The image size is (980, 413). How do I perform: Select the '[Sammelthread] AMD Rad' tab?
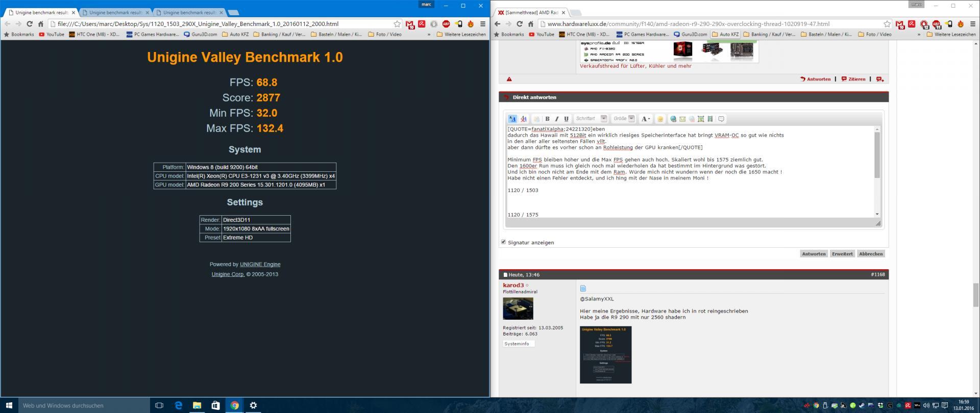531,12
